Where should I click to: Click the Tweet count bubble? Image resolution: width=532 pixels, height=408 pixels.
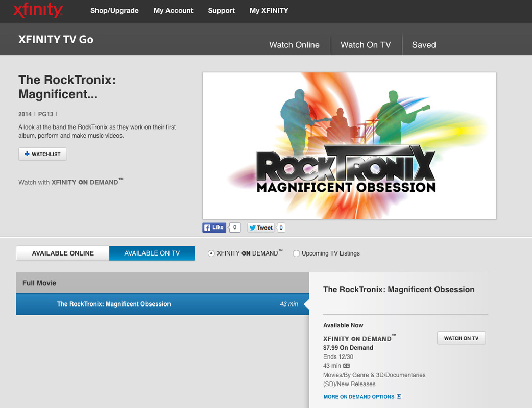[x=281, y=227]
